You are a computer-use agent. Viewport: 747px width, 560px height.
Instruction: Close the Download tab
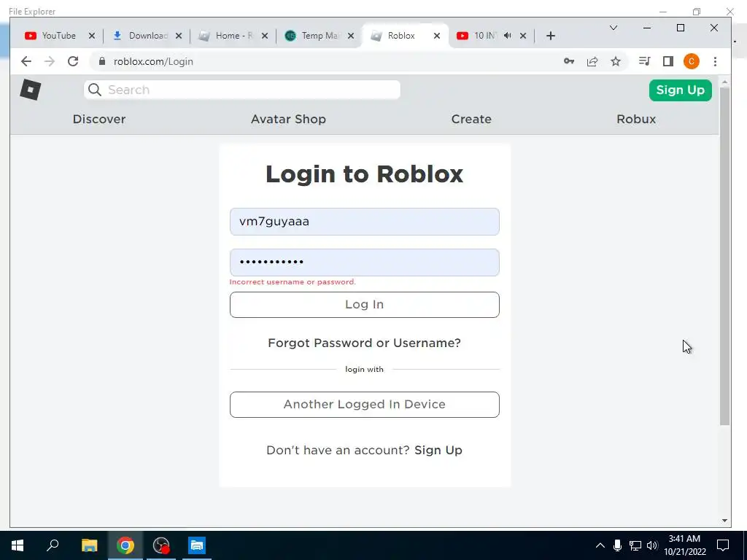(x=179, y=36)
